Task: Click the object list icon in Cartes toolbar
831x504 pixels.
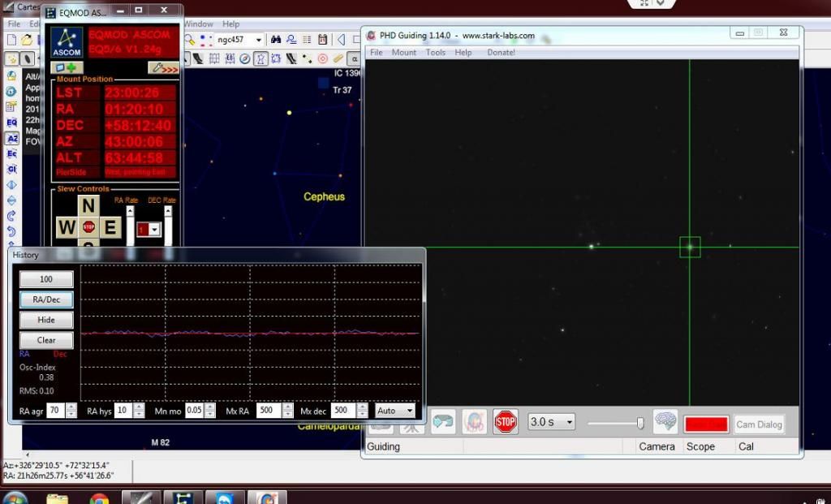Action: [307, 40]
